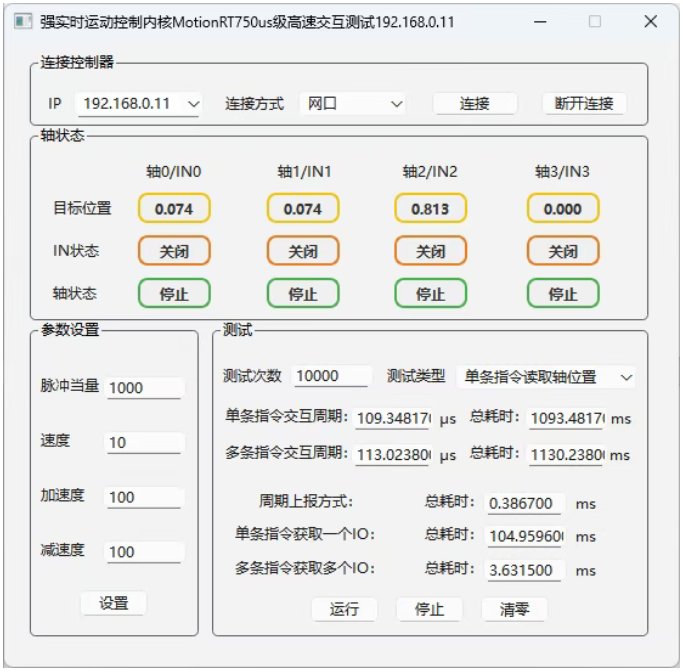Viewport: 683px width, 672px height.
Task: Click the 连接 button
Action: pos(475,104)
